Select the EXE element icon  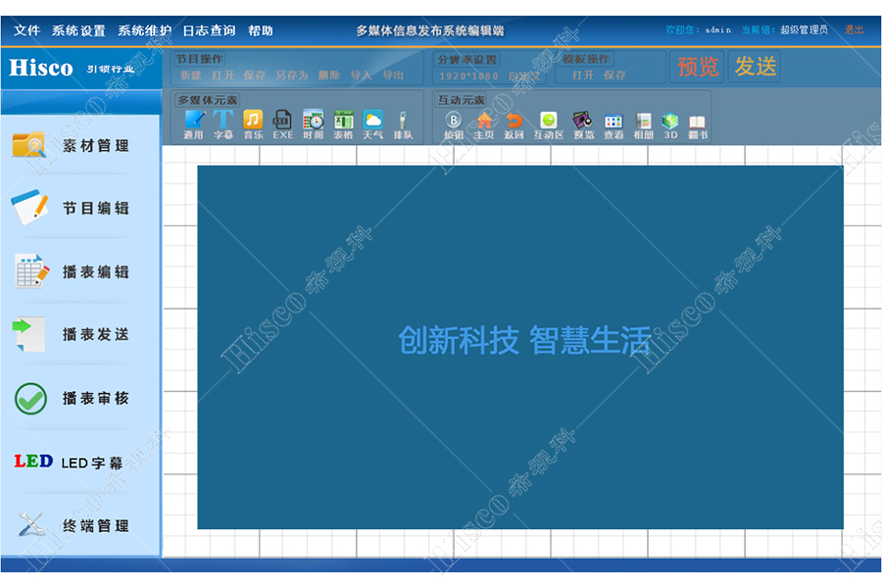(x=282, y=122)
